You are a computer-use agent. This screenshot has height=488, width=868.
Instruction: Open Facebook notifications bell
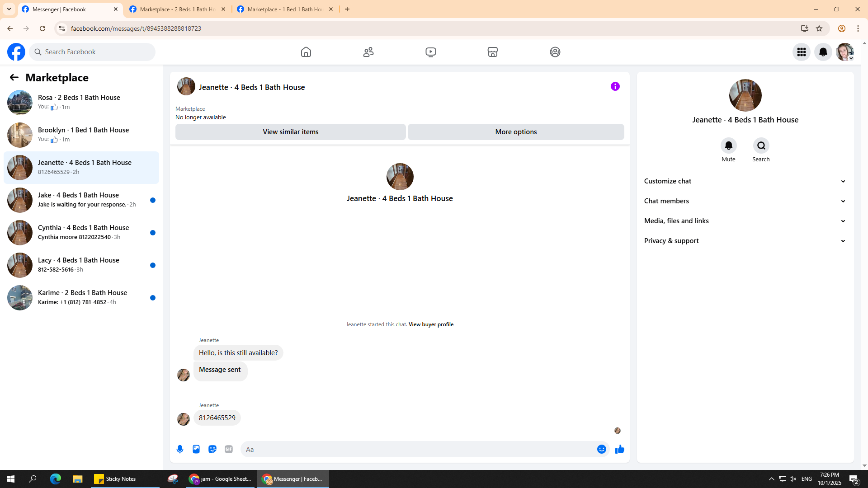[823, 52]
